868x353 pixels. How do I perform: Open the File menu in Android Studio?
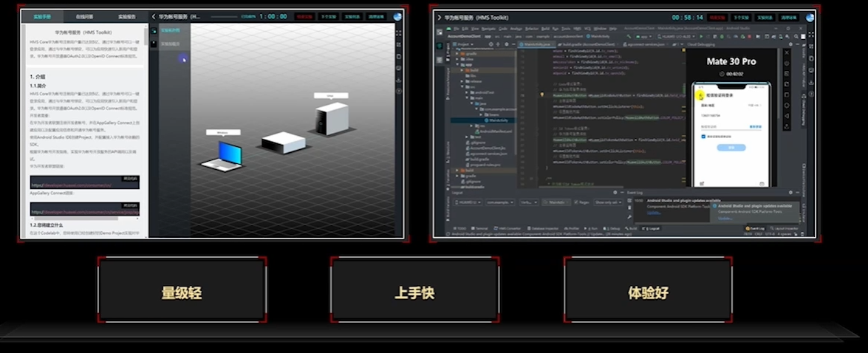coord(456,28)
